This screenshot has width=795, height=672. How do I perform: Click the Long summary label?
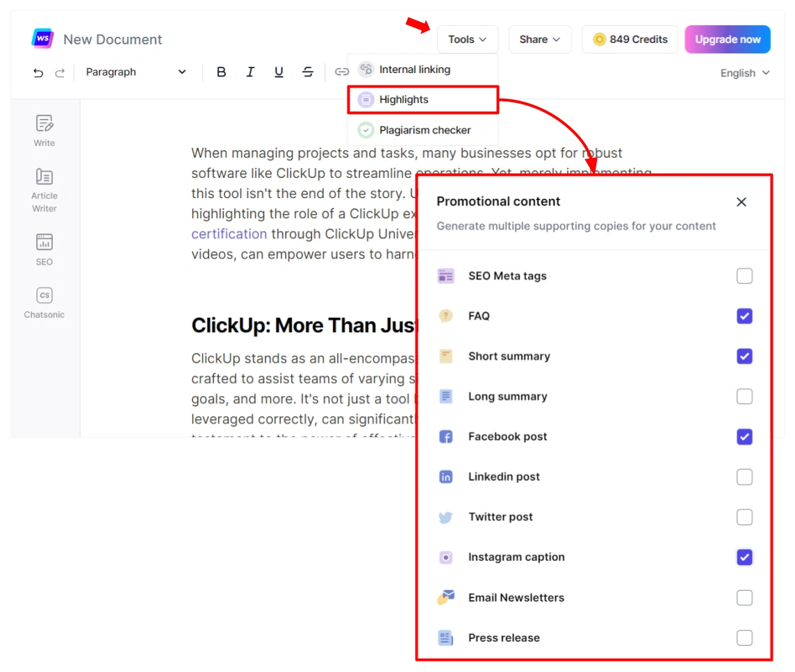[507, 396]
